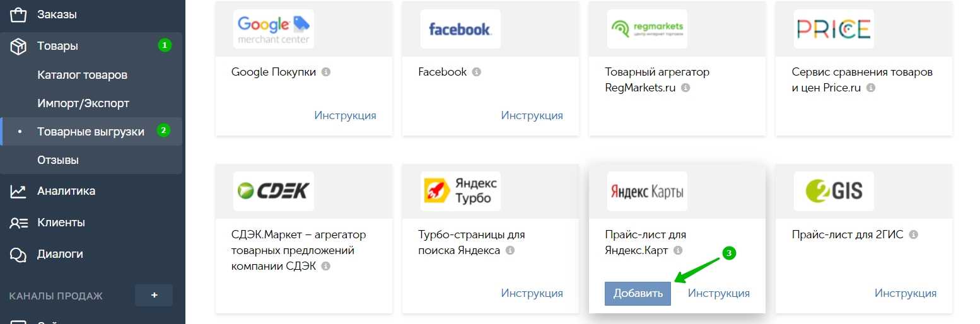The image size is (980, 324).
Task: Open Инструкция link for 2ГИС price list
Action: click(x=905, y=293)
